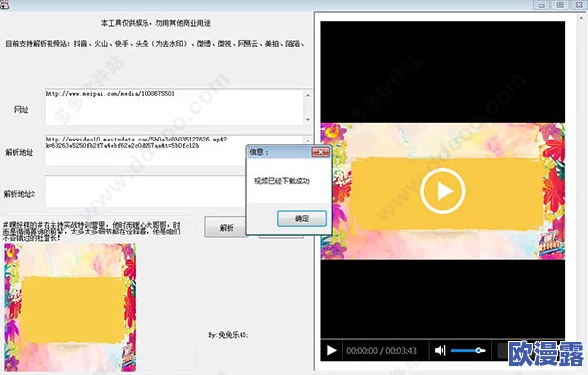588x375 pixels.
Task: Click the video description text under the fields
Action: (x=92, y=231)
